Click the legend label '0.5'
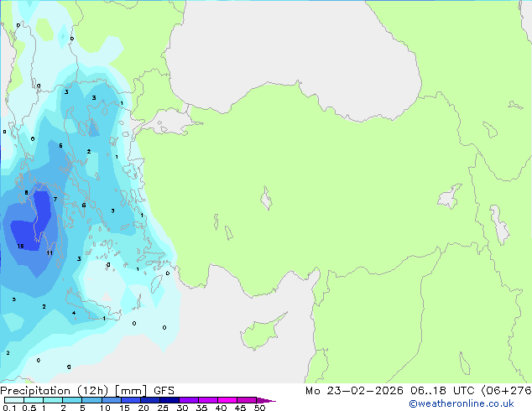This screenshot has width=532, height=411. coord(29,408)
